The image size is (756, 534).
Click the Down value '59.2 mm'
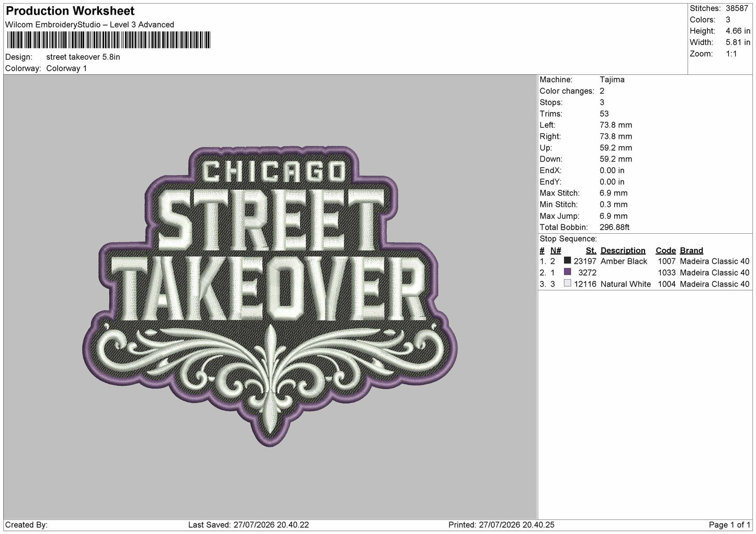[x=616, y=159]
